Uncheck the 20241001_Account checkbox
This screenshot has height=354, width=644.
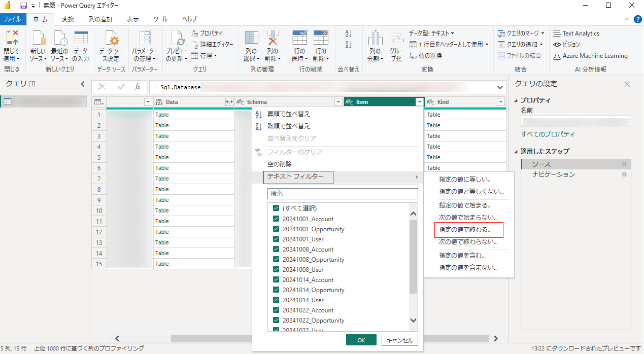tap(276, 219)
